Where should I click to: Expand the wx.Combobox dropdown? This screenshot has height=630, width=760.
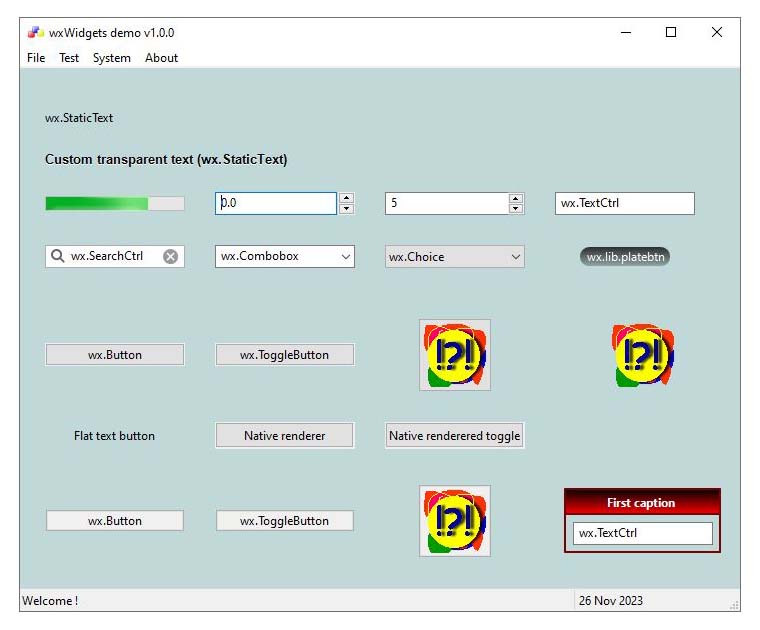click(x=345, y=257)
